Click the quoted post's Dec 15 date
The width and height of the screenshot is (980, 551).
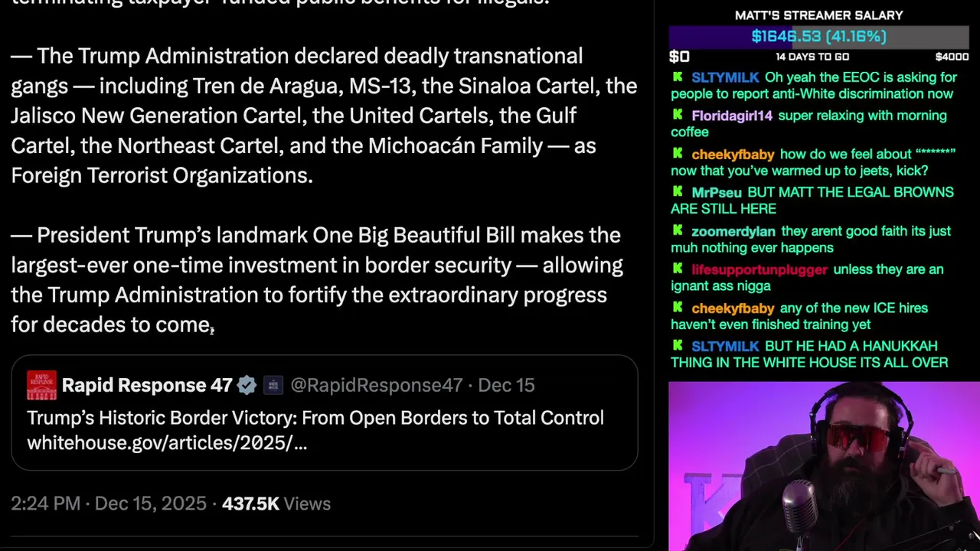pos(506,385)
